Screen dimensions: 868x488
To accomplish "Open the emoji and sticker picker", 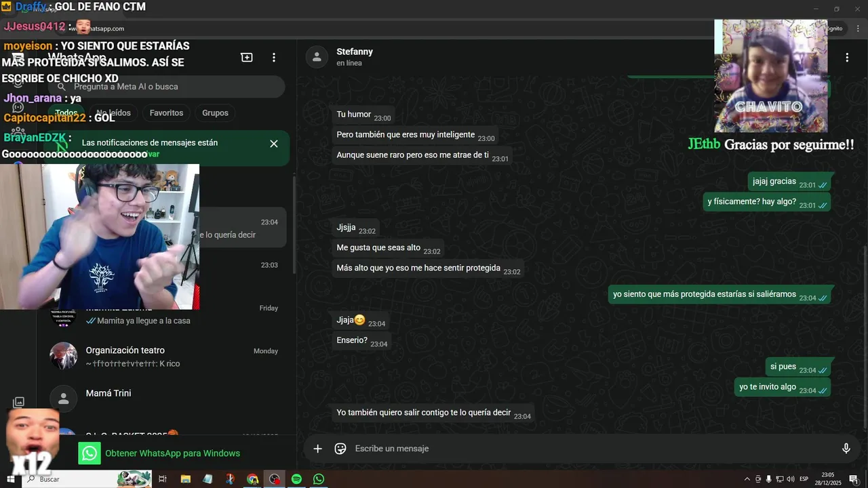I will tap(340, 449).
